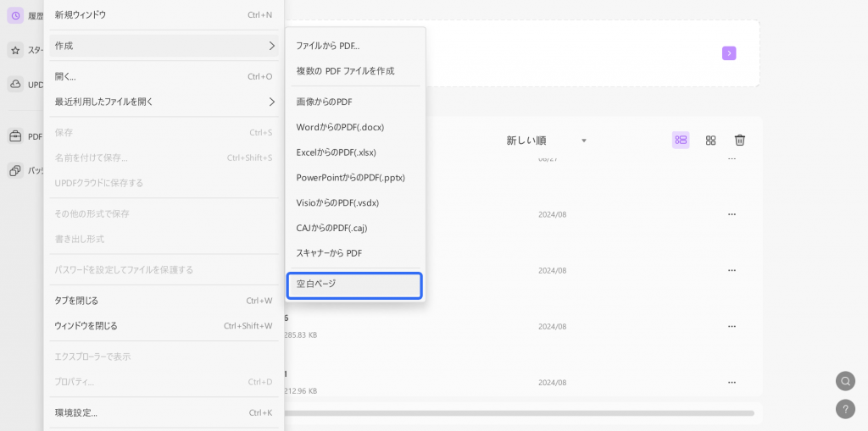
Task: Click the starred star icon in sidebar
Action: tap(15, 50)
